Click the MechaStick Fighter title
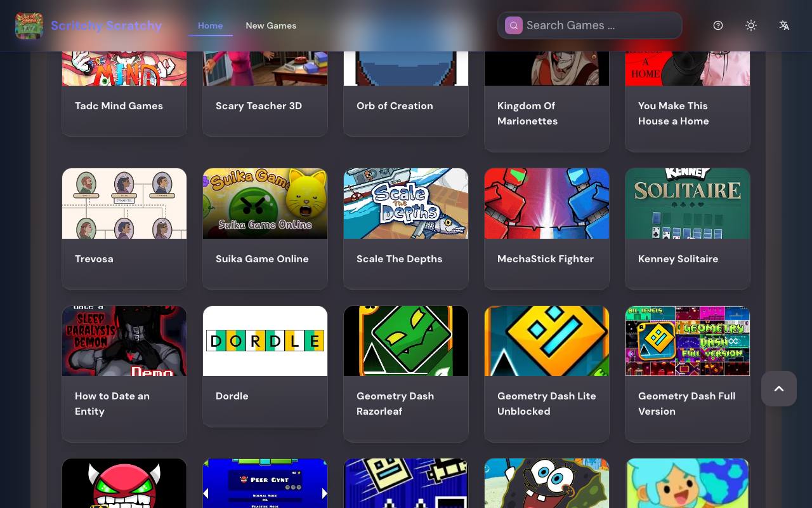The width and height of the screenshot is (812, 508). click(546, 259)
